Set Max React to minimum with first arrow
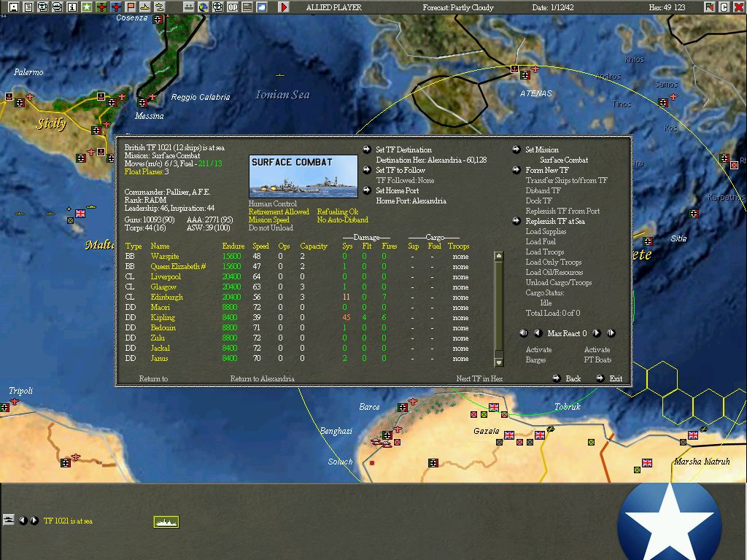The image size is (747, 560). tap(524, 332)
